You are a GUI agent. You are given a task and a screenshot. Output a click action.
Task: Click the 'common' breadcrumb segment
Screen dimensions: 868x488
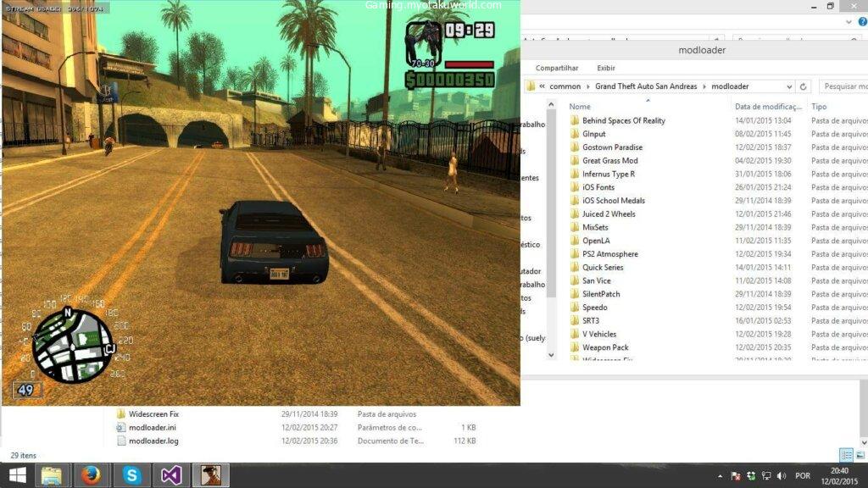point(565,86)
